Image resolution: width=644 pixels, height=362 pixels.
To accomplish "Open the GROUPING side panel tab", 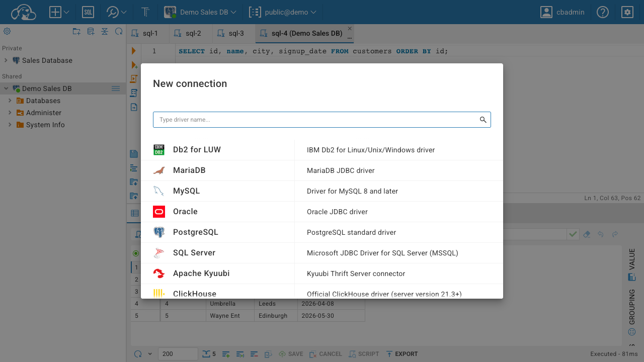I will pos(632,313).
